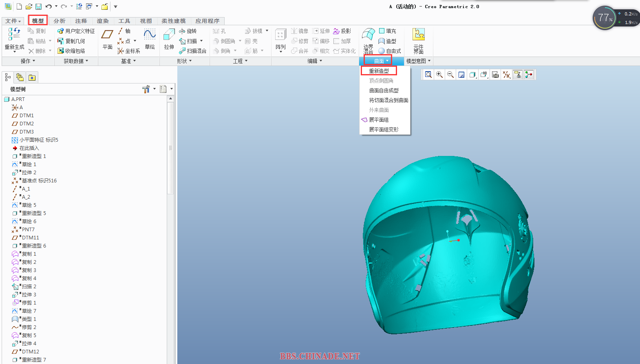Toggle spin center display

(x=529, y=75)
